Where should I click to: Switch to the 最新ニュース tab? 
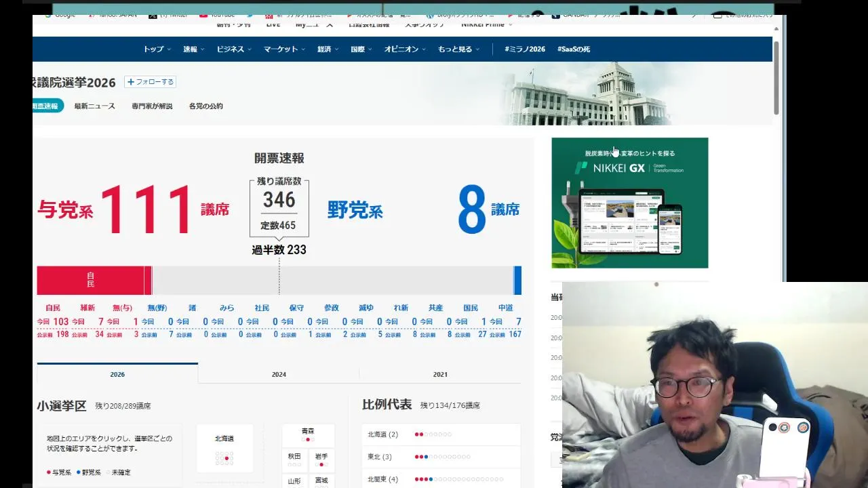pos(95,106)
